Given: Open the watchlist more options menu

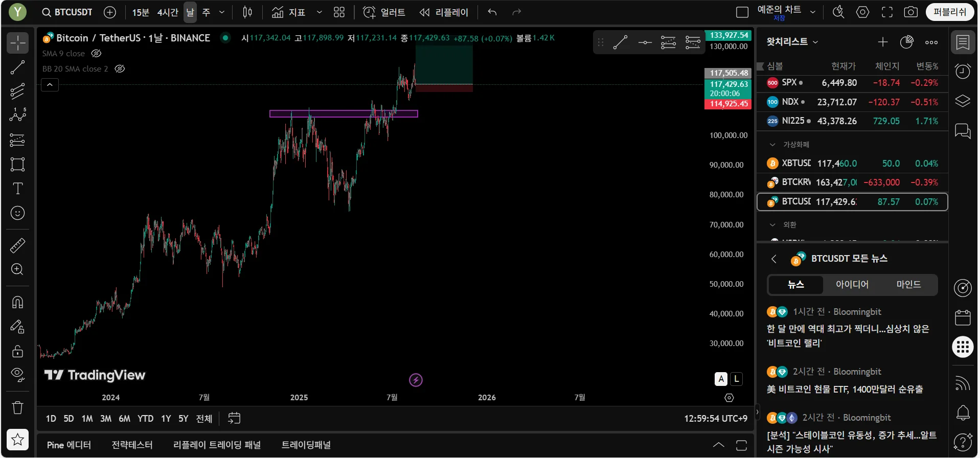Looking at the screenshot, I should 931,42.
